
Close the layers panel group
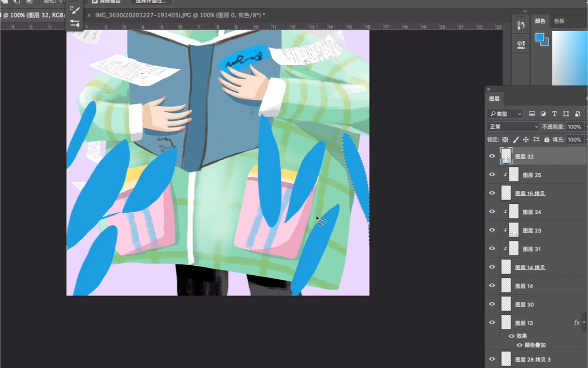[x=489, y=89]
